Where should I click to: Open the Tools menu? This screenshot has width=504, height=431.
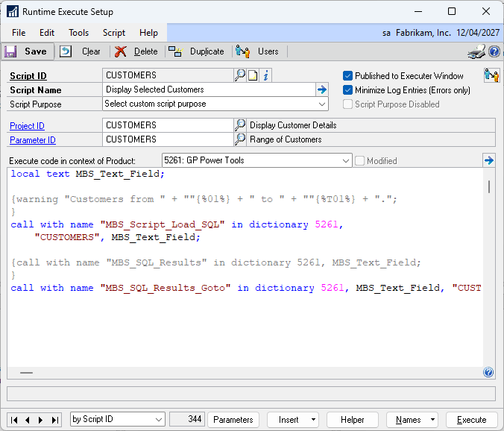point(78,33)
